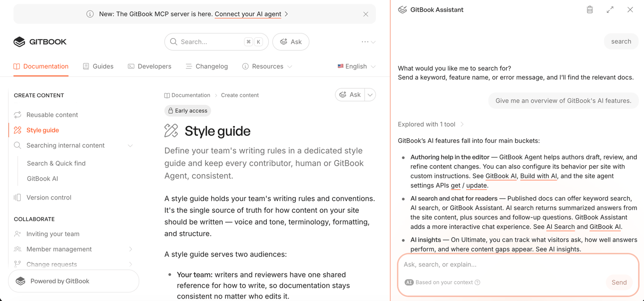Click the Resources tab info icon
The width and height of the screenshot is (644, 301).
coord(245,67)
